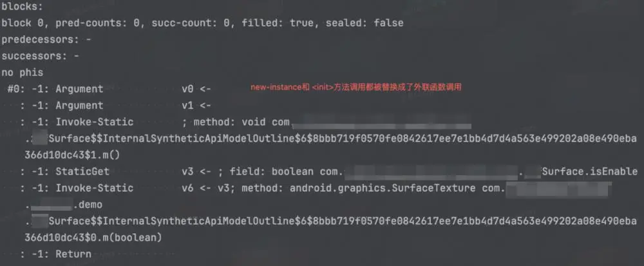The height and width of the screenshot is (266, 644).
Task: Click the Return instruction line
Action: (55, 254)
